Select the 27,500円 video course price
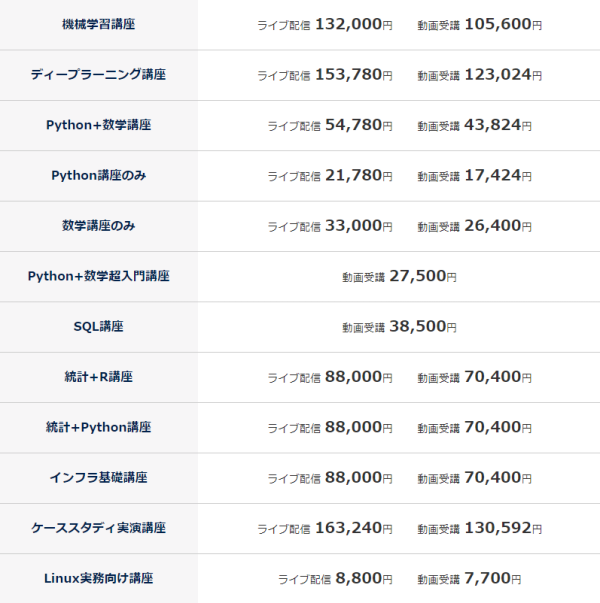600x603 pixels. pos(423,276)
